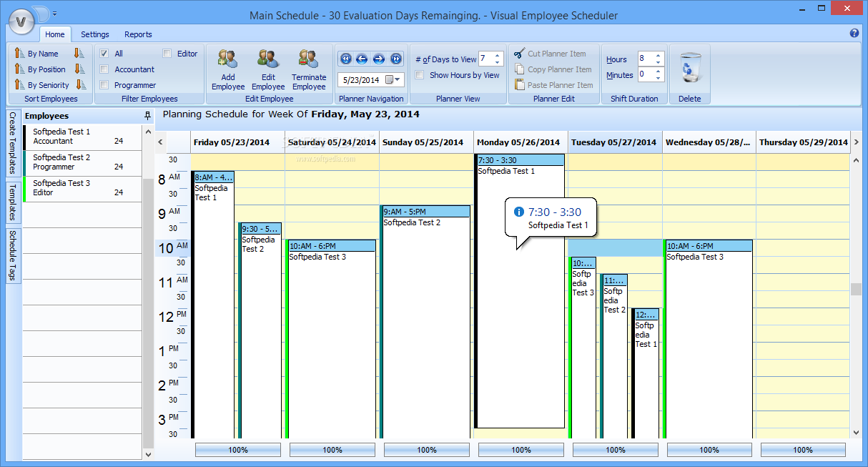The image size is (868, 467).
Task: Select employee Softpedia Test 1 Accountant
Action: (x=83, y=137)
